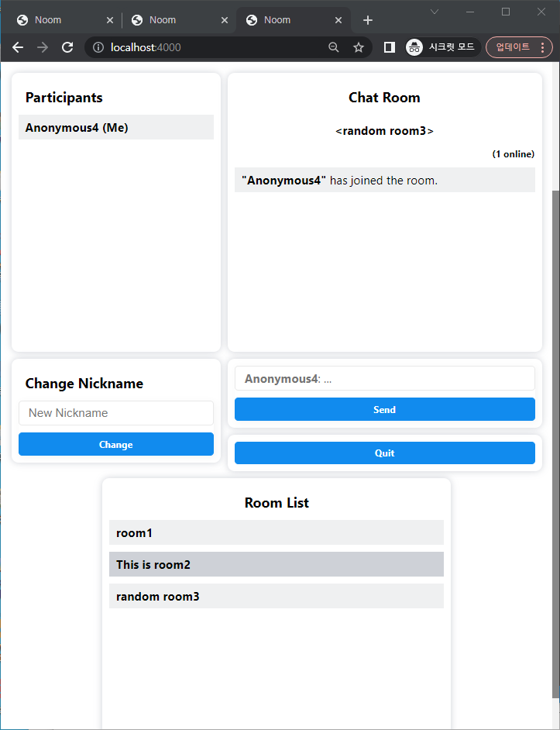Click the chat message input box

[384, 379]
